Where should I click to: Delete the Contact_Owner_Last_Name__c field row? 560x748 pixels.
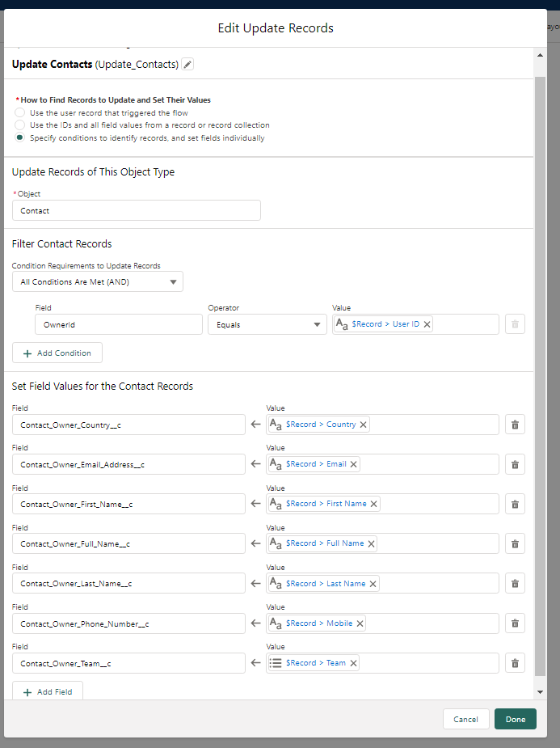[515, 584]
